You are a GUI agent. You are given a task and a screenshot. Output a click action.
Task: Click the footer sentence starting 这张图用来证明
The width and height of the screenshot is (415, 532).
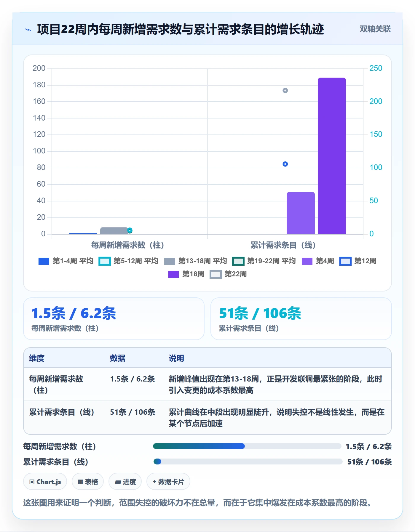198,503
